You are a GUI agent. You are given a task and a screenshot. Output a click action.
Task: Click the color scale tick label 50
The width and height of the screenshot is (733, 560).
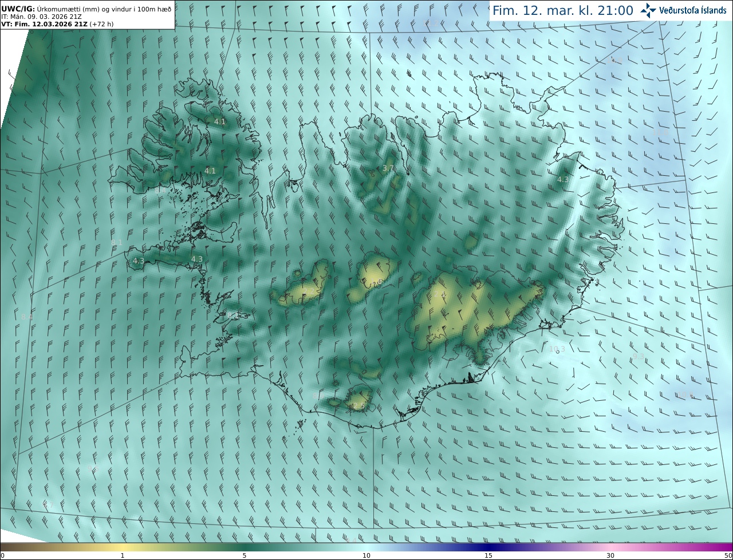[x=728, y=555]
